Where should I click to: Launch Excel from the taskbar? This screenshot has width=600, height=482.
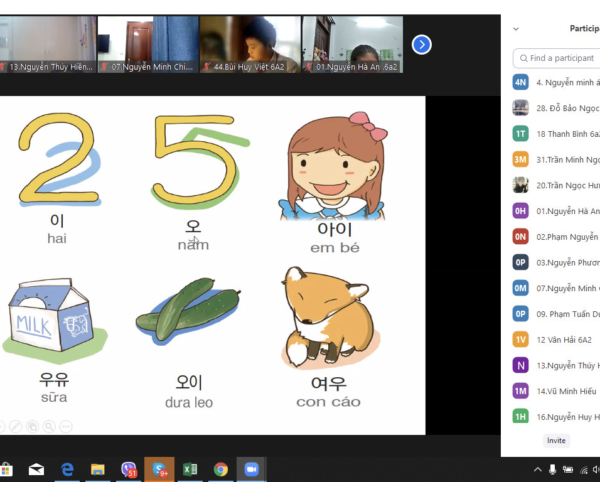189,468
